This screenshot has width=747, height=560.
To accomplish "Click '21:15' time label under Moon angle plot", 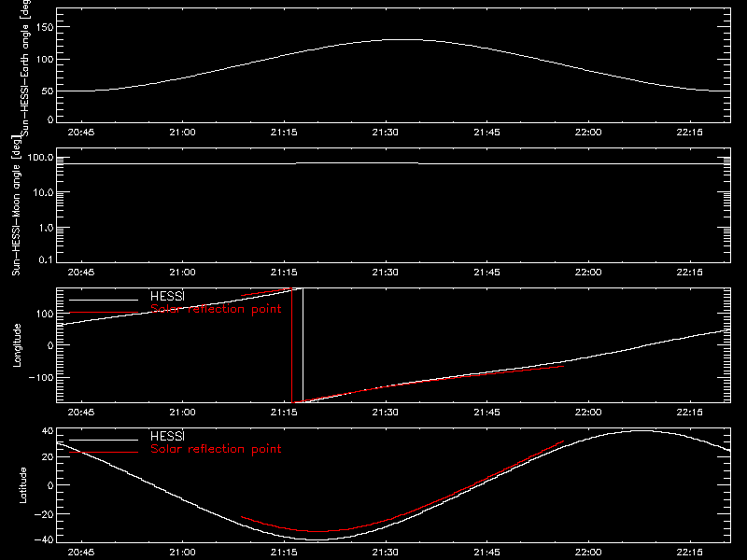I will click(284, 273).
